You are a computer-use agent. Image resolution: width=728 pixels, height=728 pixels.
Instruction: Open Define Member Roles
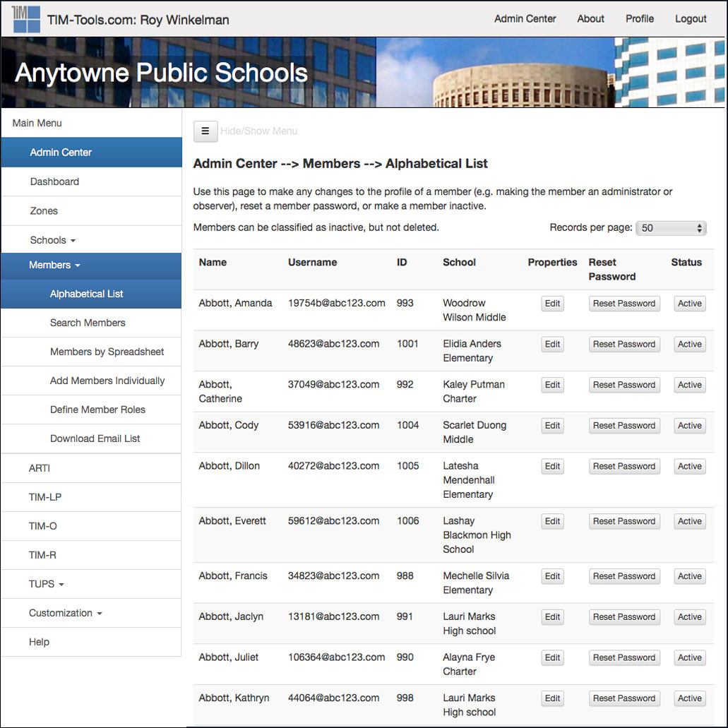[92, 410]
